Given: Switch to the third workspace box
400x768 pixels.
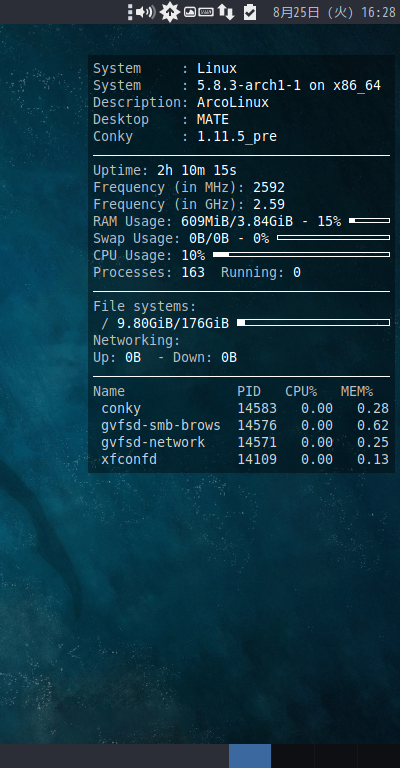Looking at the screenshot, I should 335,756.
